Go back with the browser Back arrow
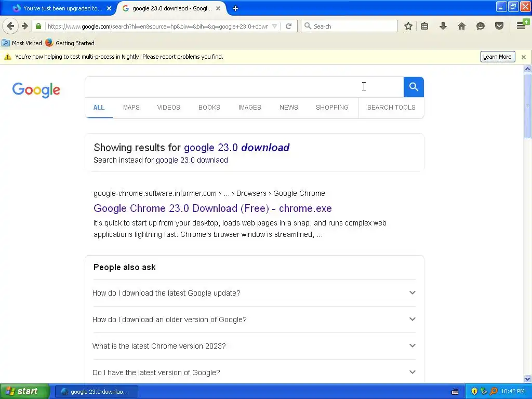The height and width of the screenshot is (399, 532). pyautogui.click(x=10, y=26)
